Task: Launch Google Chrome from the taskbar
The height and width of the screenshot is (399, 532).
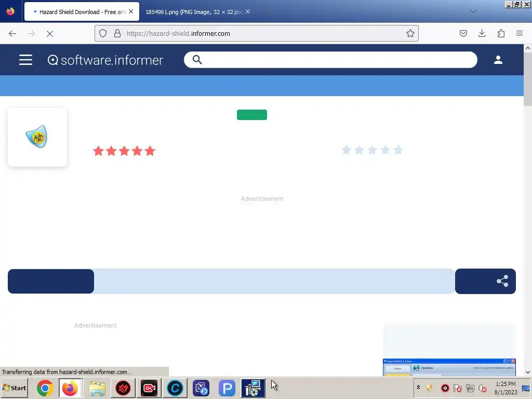Action: (x=45, y=388)
